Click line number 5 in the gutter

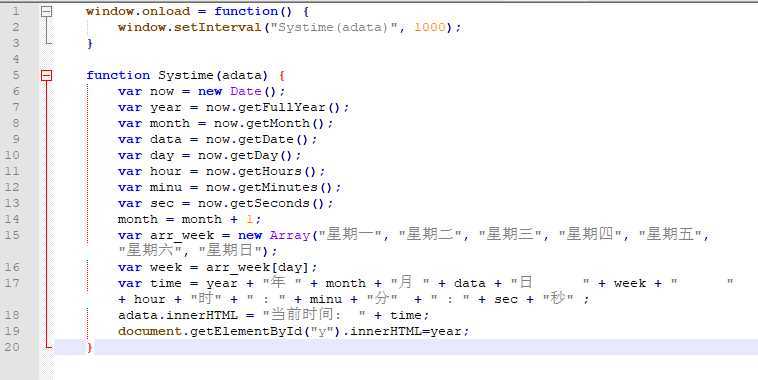16,75
